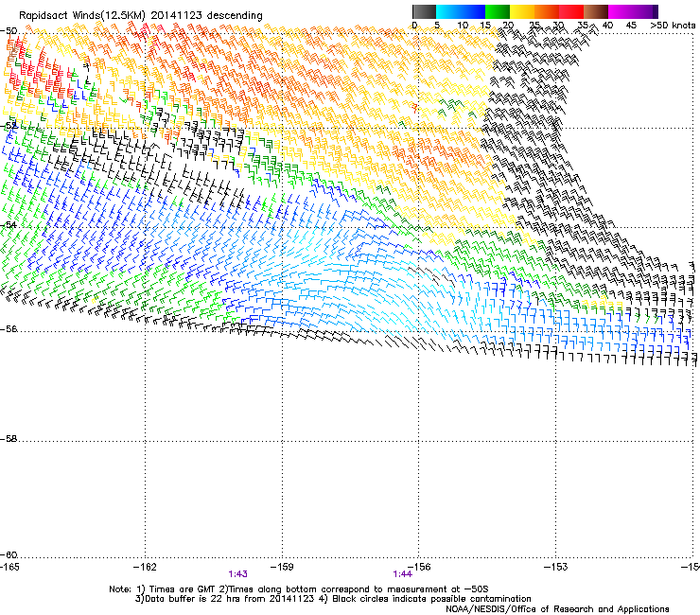700x615 pixels.
Task: Click the gray 0-5 knots color swatch
Action: pos(424,11)
